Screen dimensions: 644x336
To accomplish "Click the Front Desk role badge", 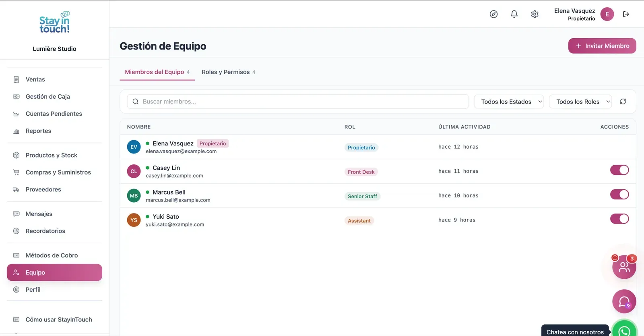I will point(361,172).
